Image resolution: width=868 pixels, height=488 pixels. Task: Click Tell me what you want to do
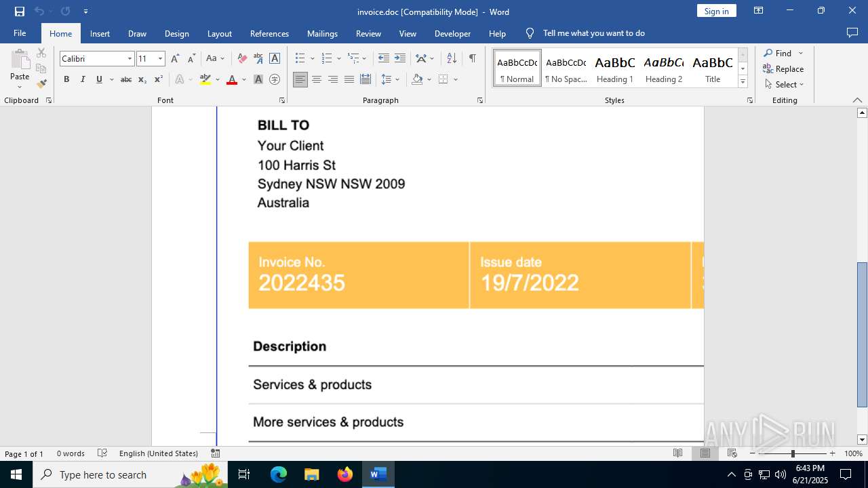(593, 33)
